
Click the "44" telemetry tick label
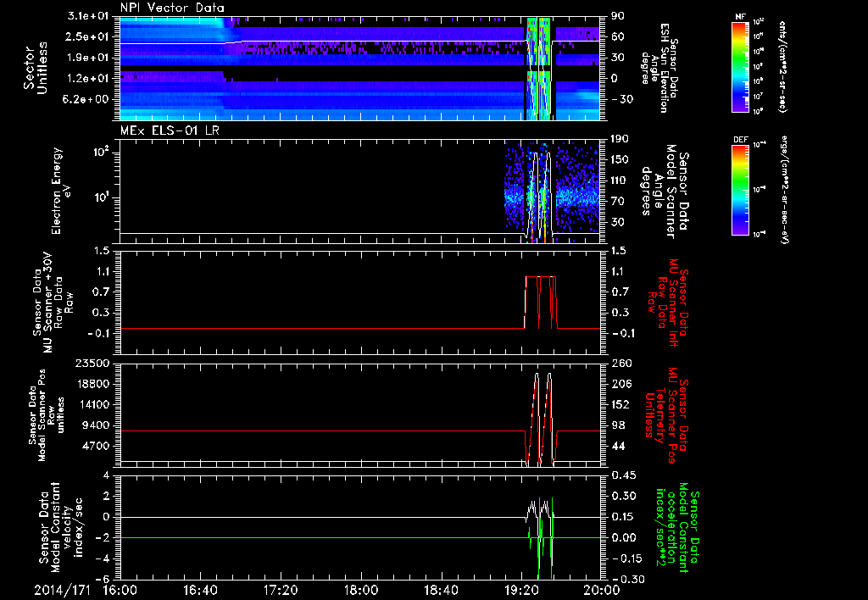618,446
